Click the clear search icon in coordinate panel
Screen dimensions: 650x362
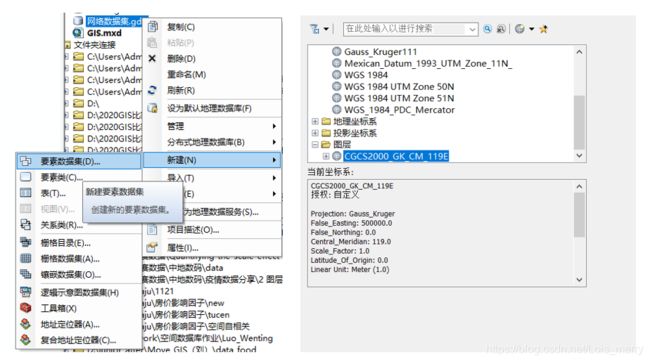coord(501,29)
